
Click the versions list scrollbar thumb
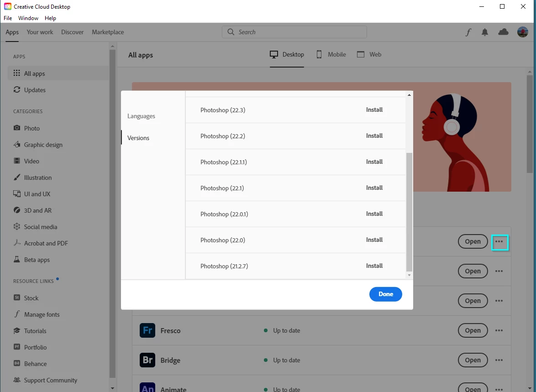click(x=409, y=212)
